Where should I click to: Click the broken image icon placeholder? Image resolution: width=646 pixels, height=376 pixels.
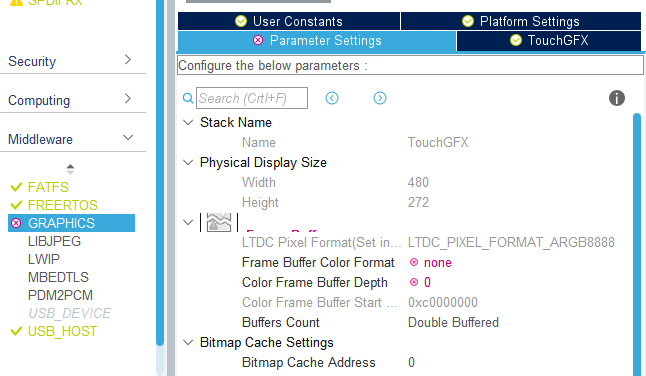click(219, 222)
